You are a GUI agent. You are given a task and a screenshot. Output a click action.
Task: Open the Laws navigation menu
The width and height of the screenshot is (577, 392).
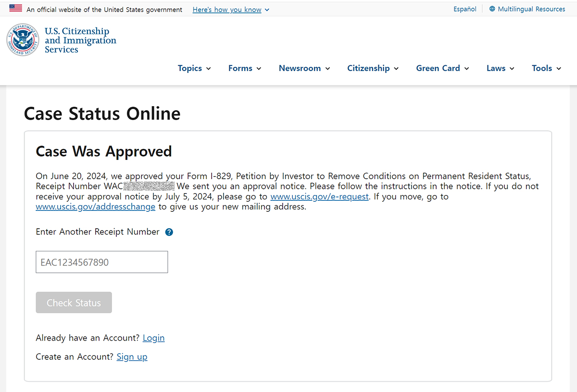coord(501,68)
